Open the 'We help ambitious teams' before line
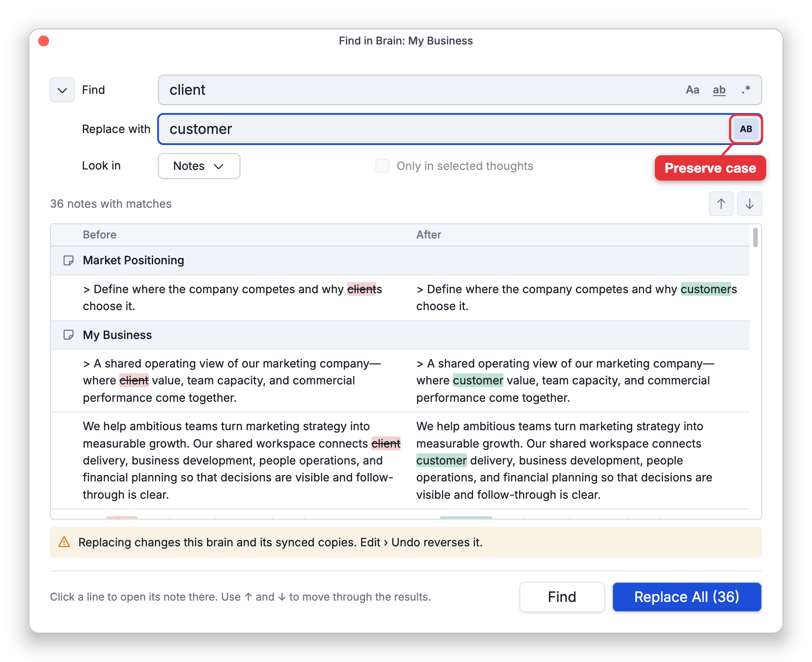812x662 pixels. click(242, 460)
